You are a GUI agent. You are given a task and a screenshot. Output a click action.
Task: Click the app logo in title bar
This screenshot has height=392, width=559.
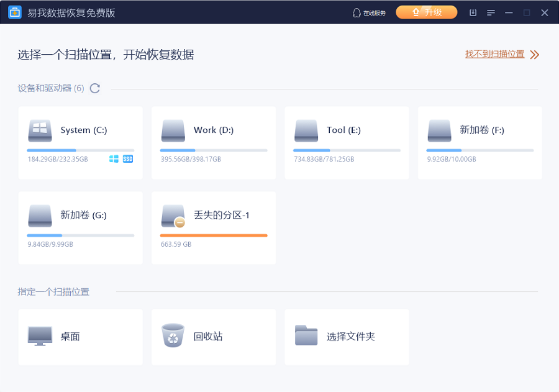pyautogui.click(x=15, y=12)
